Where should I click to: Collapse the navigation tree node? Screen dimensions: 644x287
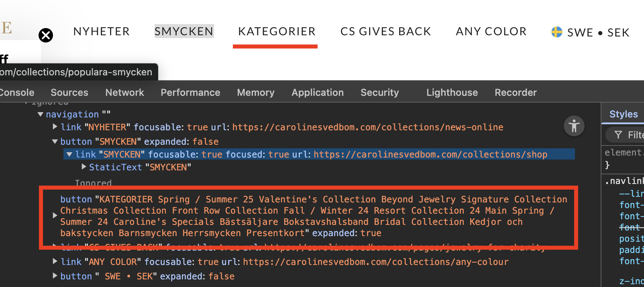coord(40,114)
